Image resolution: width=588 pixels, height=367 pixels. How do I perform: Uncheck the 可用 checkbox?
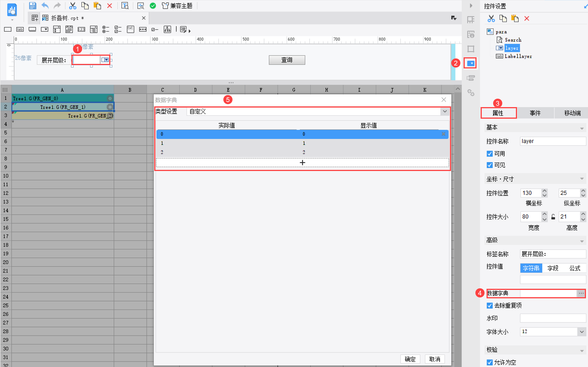coord(490,154)
